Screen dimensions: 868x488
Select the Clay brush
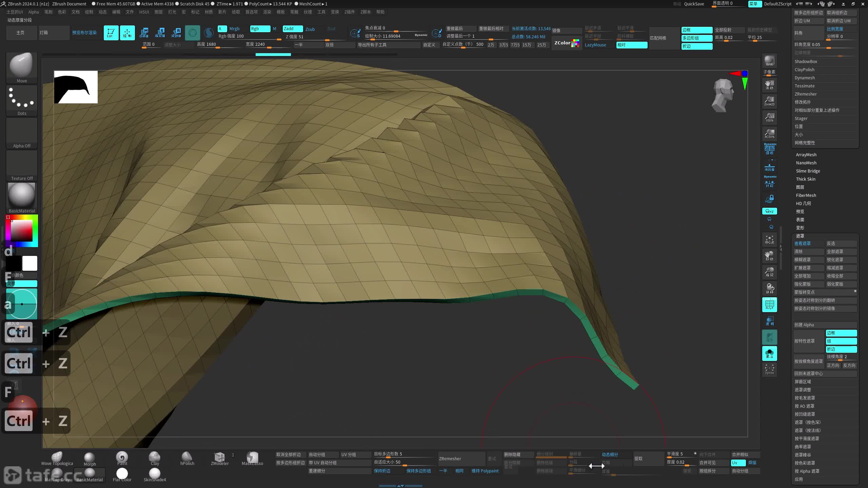pyautogui.click(x=155, y=459)
